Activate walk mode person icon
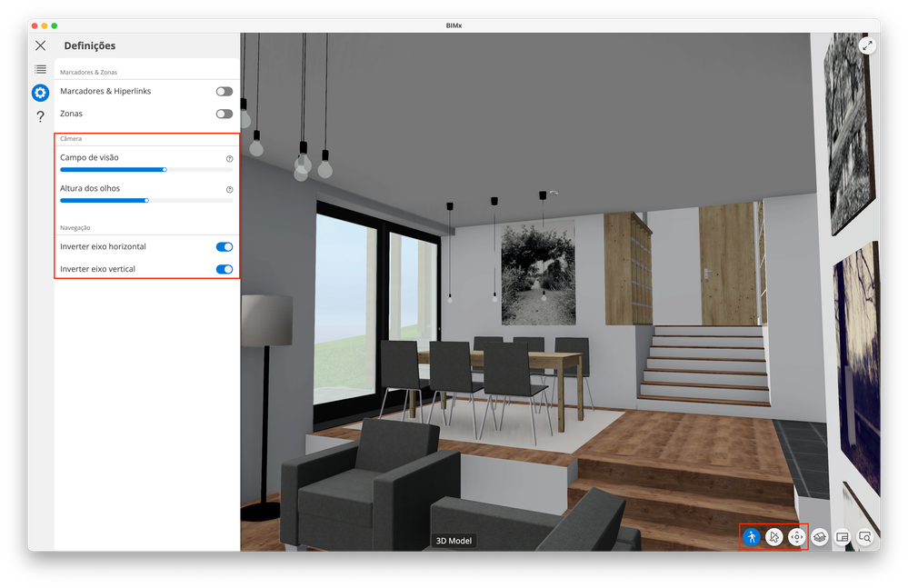Screen dimensions: 908x588 point(752,537)
